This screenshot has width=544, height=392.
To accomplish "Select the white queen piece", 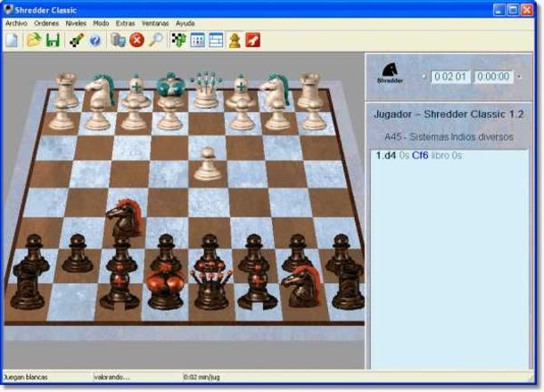I will (206, 90).
